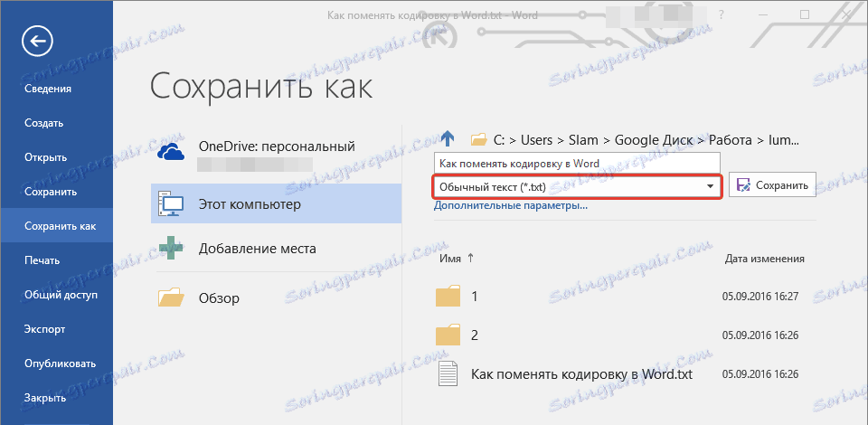Image resolution: width=868 pixels, height=425 pixels.
Task: Open the Открыть menu item
Action: click(45, 157)
